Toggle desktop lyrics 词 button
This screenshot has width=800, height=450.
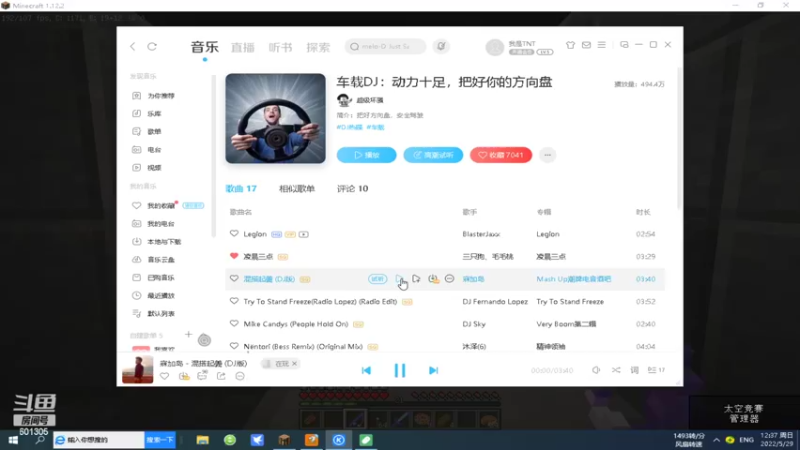(634, 370)
